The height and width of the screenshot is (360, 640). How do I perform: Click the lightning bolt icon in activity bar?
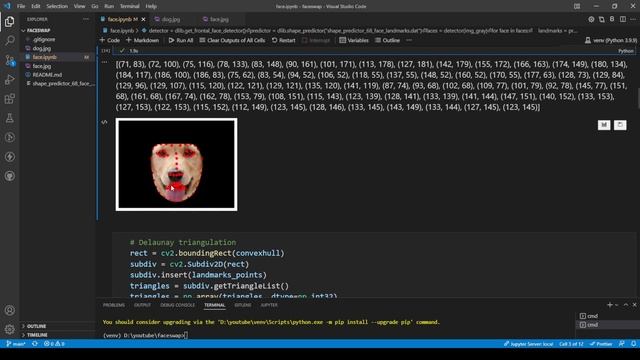click(x=9, y=157)
